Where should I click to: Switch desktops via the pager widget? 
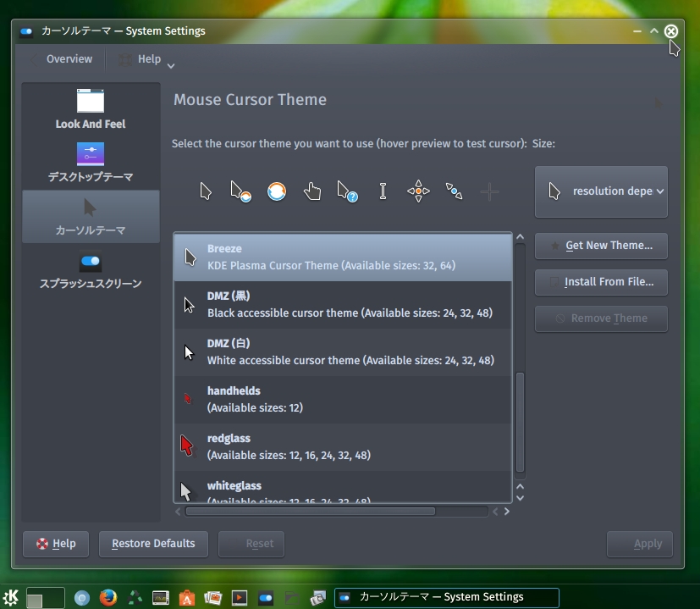click(46, 598)
